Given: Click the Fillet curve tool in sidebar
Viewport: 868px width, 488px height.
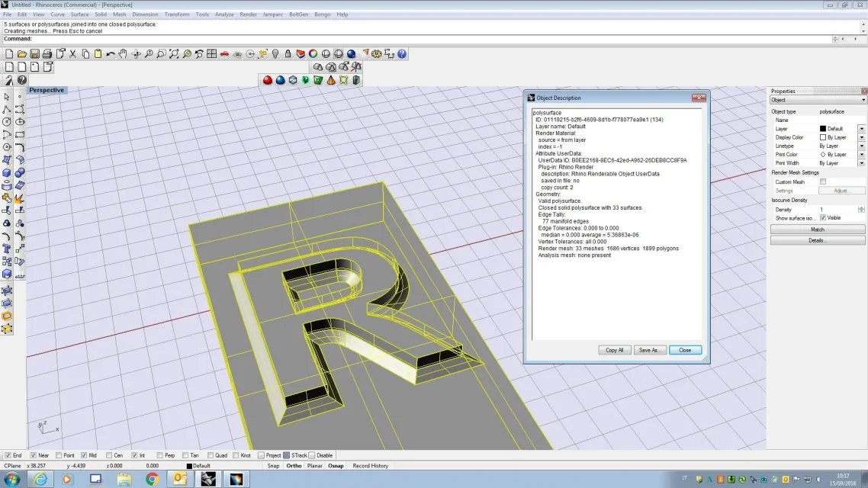Looking at the screenshot, I should pos(19,147).
